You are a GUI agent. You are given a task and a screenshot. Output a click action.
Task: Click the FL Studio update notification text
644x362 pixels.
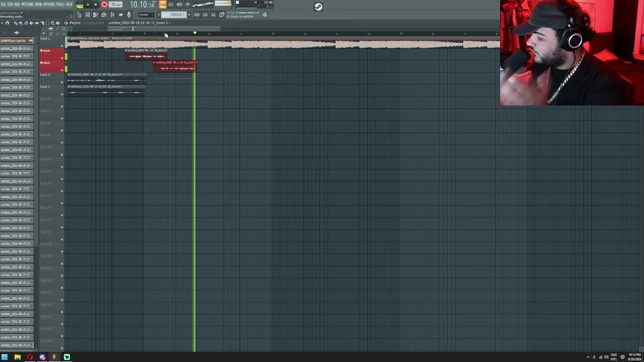[244, 15]
